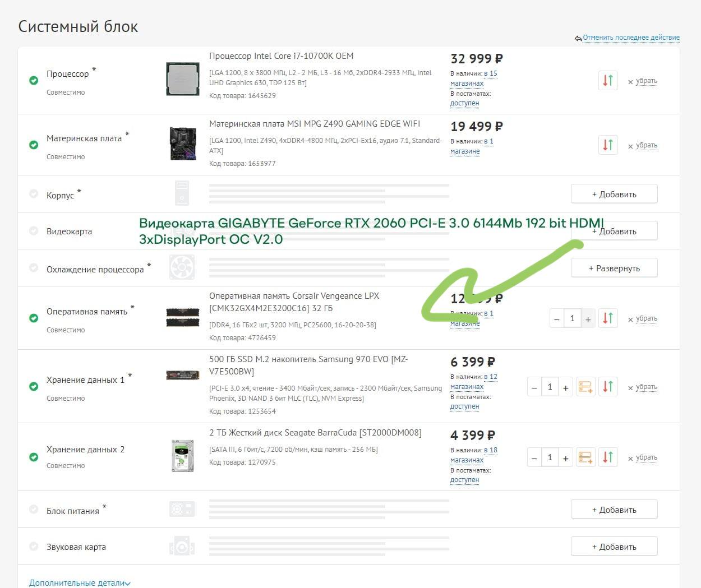Click the green compatibility check for Процессор

click(x=34, y=80)
